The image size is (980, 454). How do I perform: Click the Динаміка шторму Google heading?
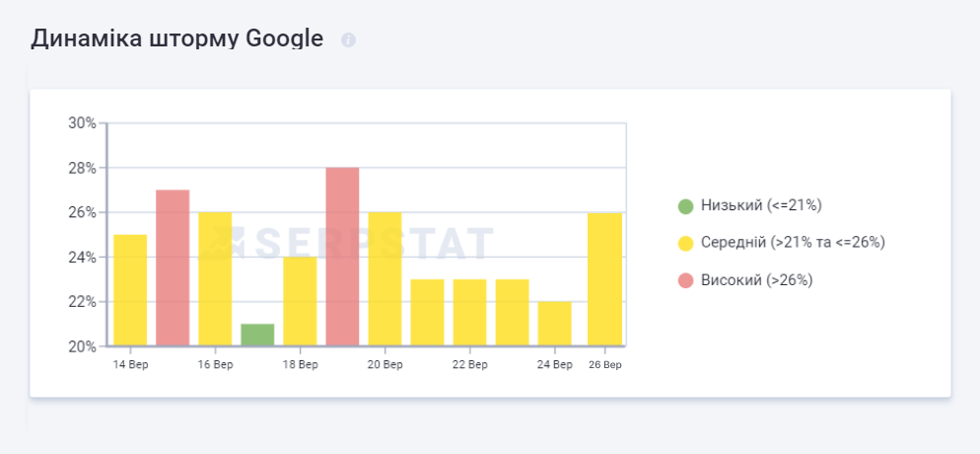click(x=177, y=39)
